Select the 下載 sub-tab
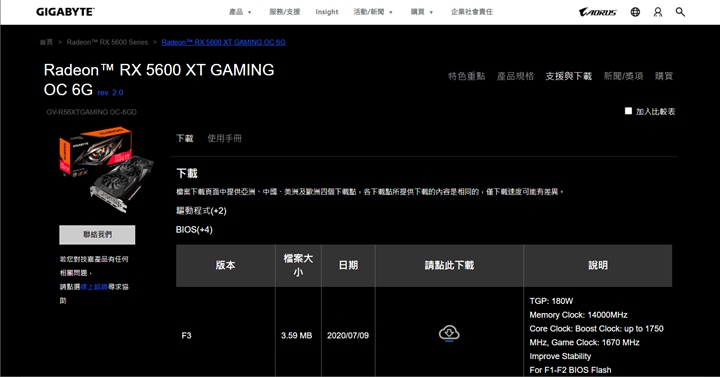Viewport: 720px width, 377px height. (185, 138)
